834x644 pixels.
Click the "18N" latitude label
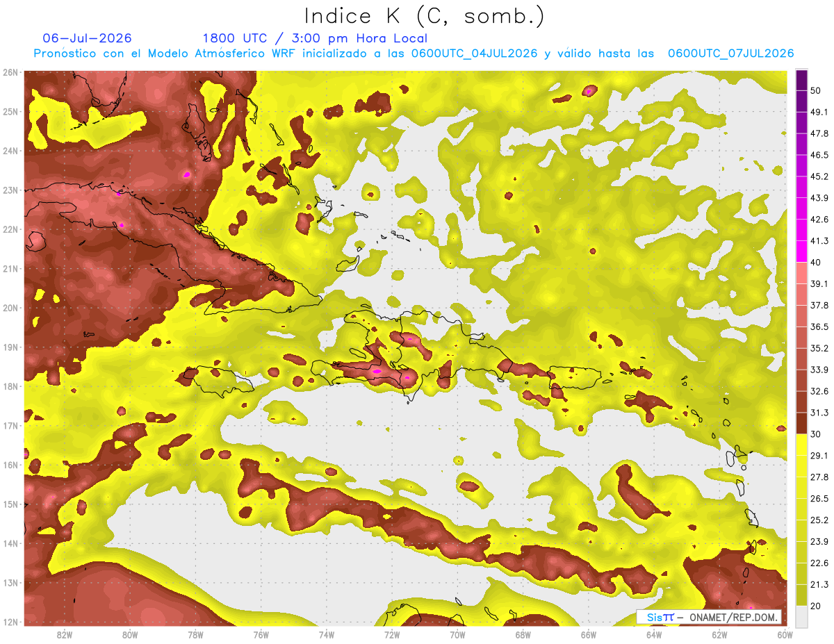[x=10, y=386]
